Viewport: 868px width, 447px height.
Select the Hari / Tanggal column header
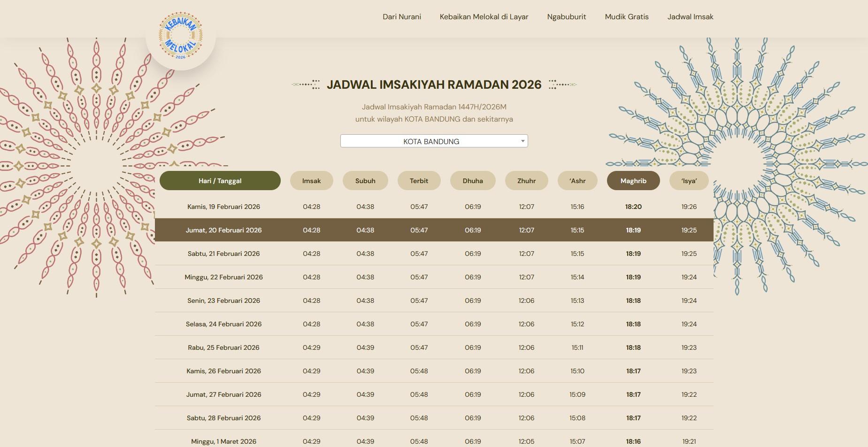coord(220,181)
